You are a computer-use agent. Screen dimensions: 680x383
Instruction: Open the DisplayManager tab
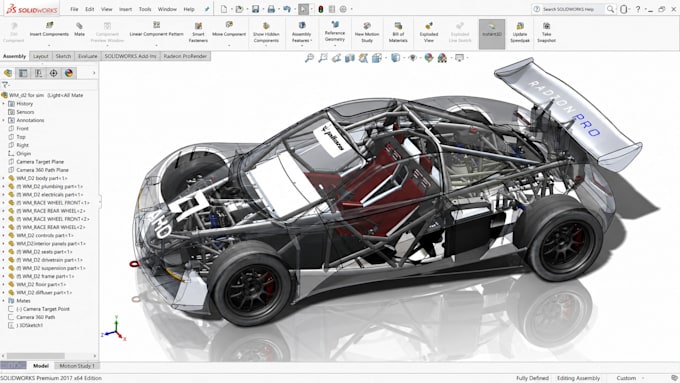point(69,73)
